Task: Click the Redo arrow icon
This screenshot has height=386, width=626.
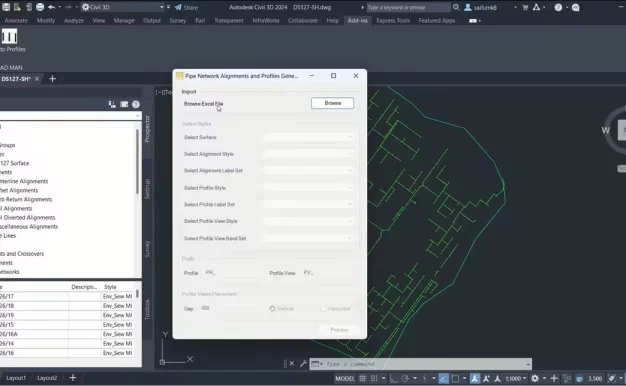Action: coord(68,7)
